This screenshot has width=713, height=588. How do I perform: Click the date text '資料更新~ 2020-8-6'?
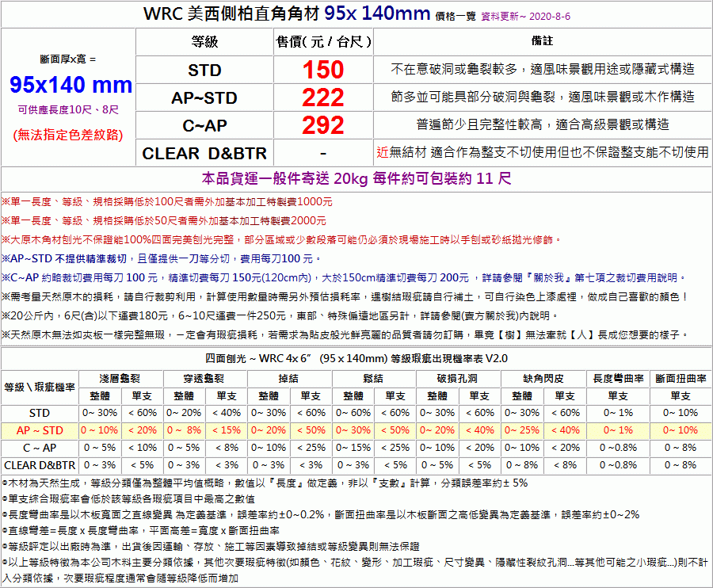coord(526,17)
